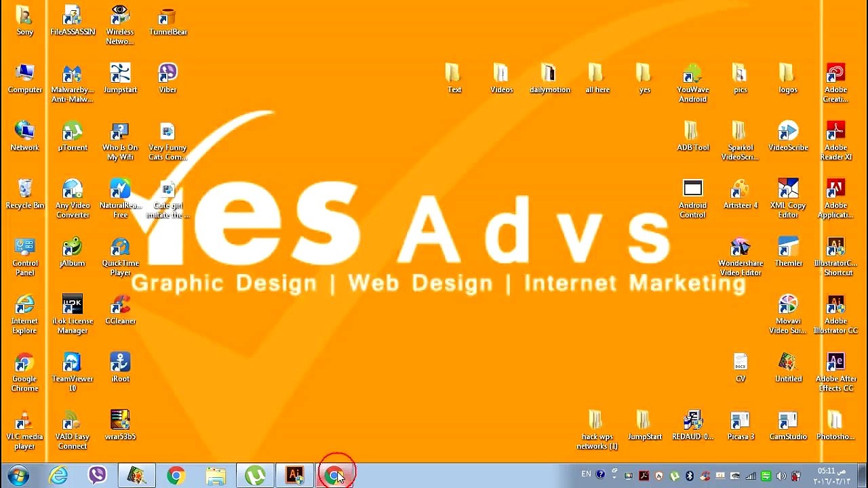This screenshot has height=488, width=868.
Task: Select the CV document file
Action: [x=740, y=368]
